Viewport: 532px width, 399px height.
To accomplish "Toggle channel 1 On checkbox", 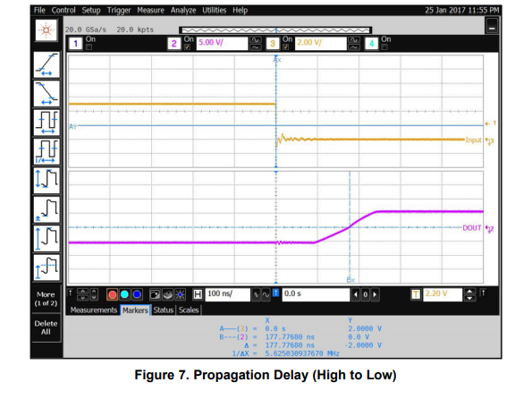I will point(89,47).
